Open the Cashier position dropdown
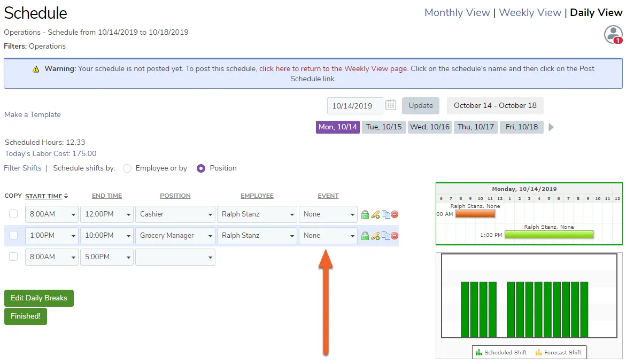This screenshot has width=626, height=364. tap(175, 214)
